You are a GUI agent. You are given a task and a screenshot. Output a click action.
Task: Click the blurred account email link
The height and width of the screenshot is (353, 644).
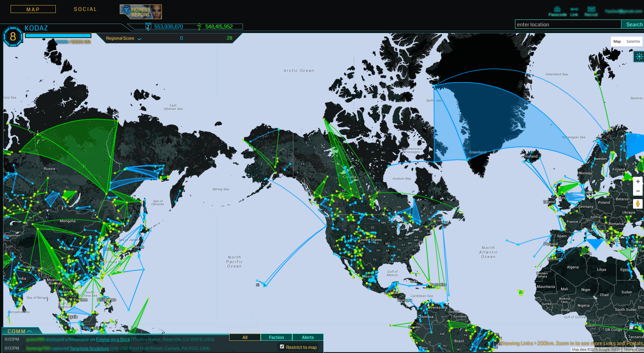(623, 11)
